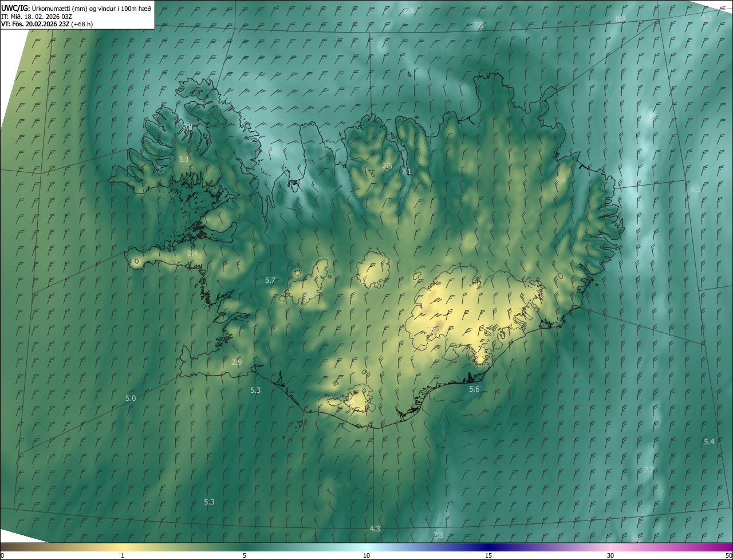This screenshot has width=733, height=560.
Task: Click the initial time line 'IT: Mið. 18. 02. 2026 03Z'
Action: [36, 17]
